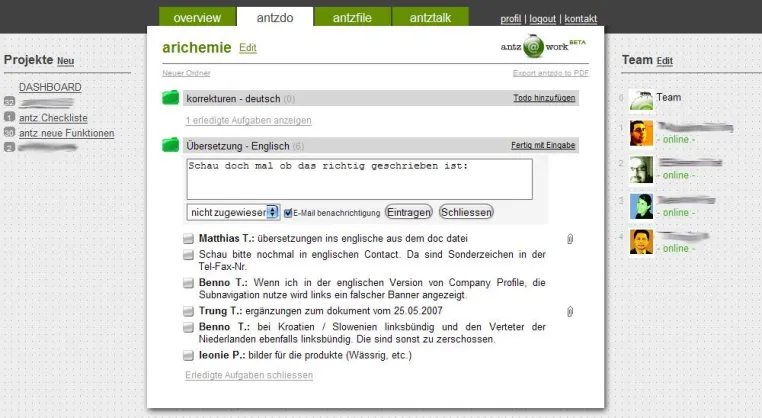Click korrekturen - deutsch folder title
Image resolution: width=762 pixels, height=418 pixels.
pos(233,99)
